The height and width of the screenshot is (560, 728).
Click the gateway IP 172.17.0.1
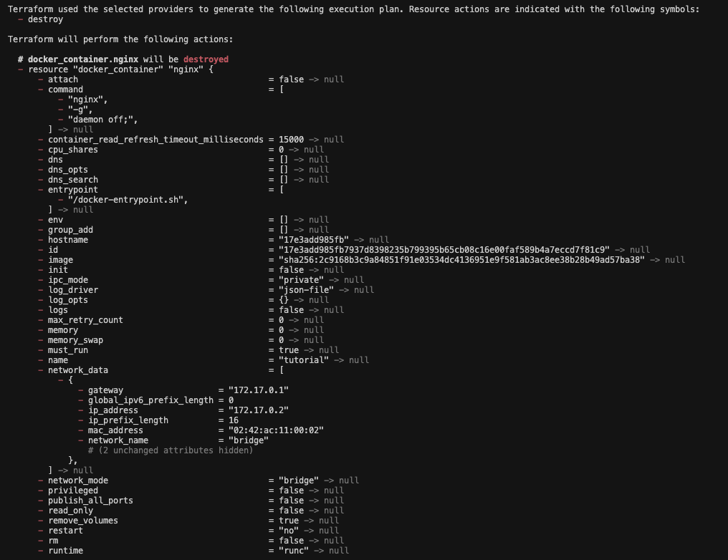click(258, 390)
